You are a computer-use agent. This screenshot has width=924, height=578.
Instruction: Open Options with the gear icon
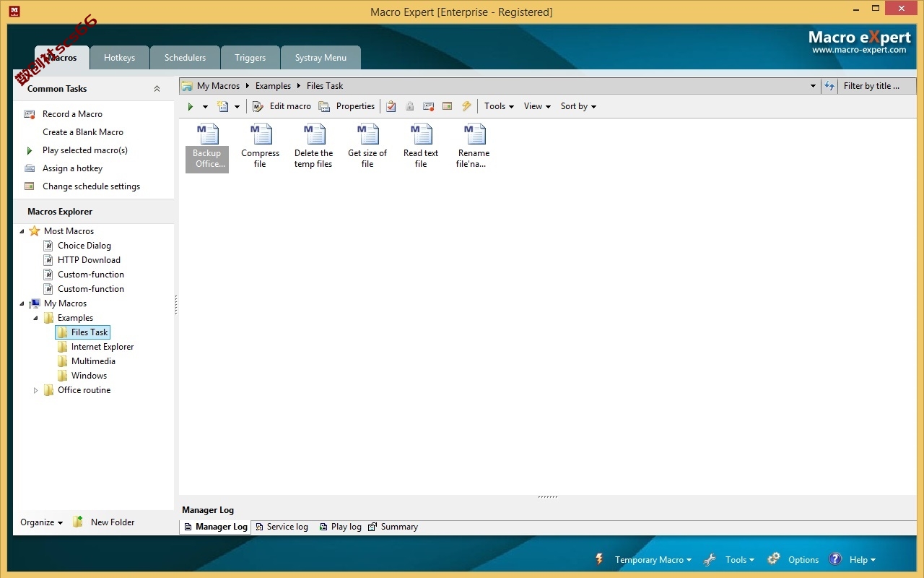coord(793,559)
